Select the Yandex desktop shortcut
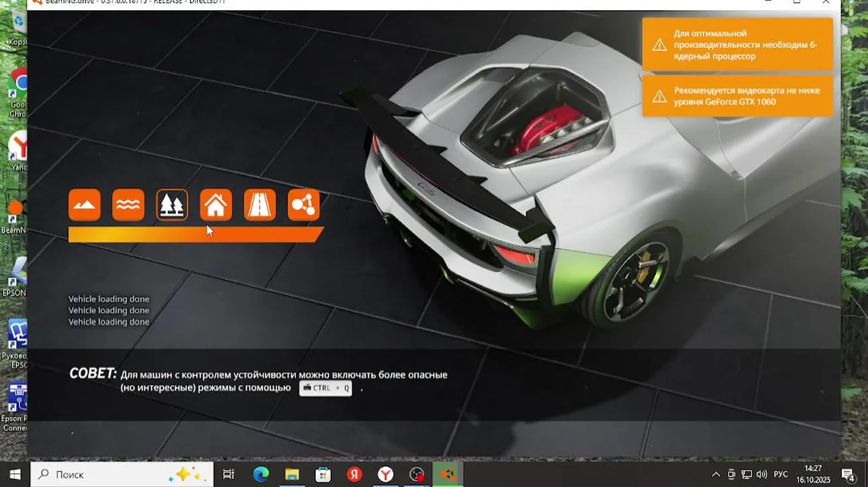This screenshot has height=487, width=868. (18, 152)
